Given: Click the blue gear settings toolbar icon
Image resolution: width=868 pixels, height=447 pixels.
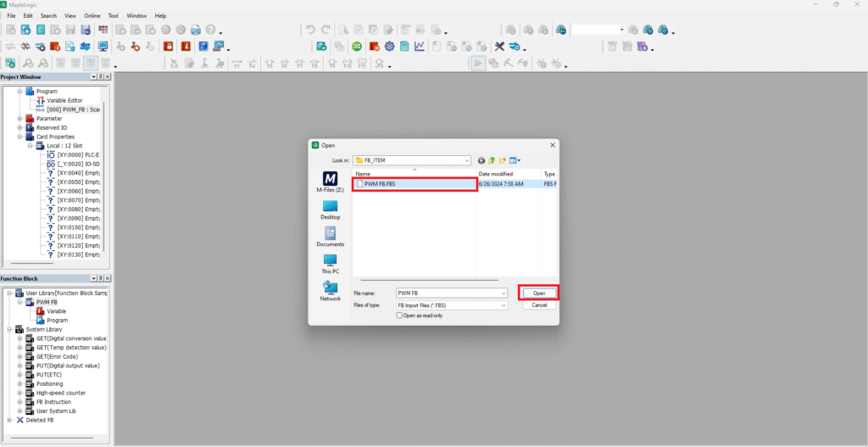Looking at the screenshot, I should [x=389, y=47].
